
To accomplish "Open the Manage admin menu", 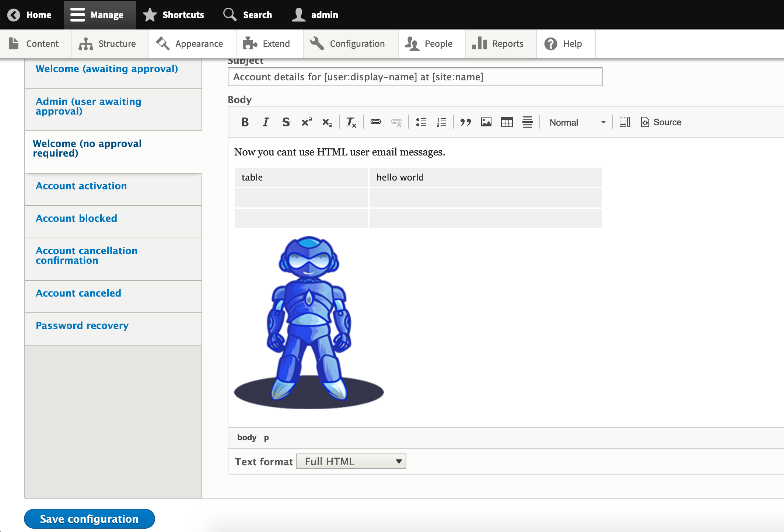I will point(99,15).
